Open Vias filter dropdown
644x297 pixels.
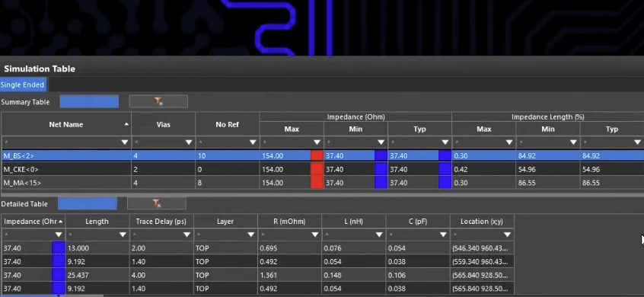pyautogui.click(x=189, y=142)
